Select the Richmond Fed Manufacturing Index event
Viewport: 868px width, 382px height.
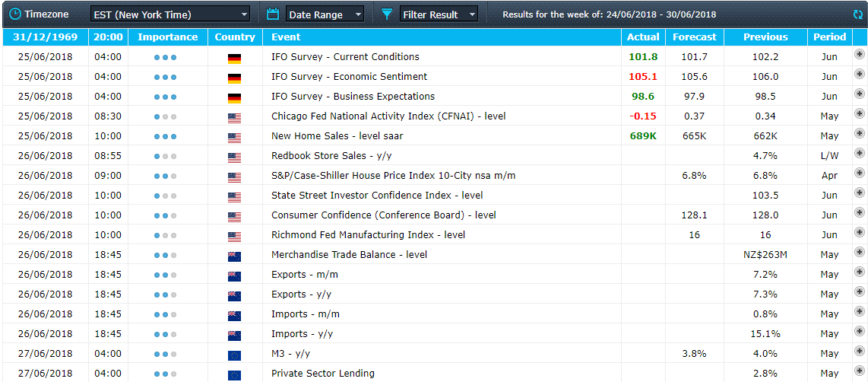click(x=368, y=235)
